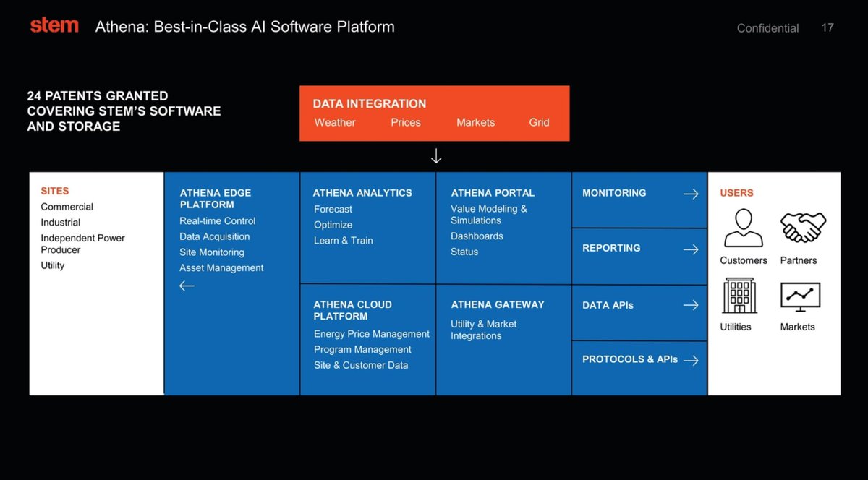Toggle the Grid data integration option
The width and height of the screenshot is (868, 480).
click(539, 122)
